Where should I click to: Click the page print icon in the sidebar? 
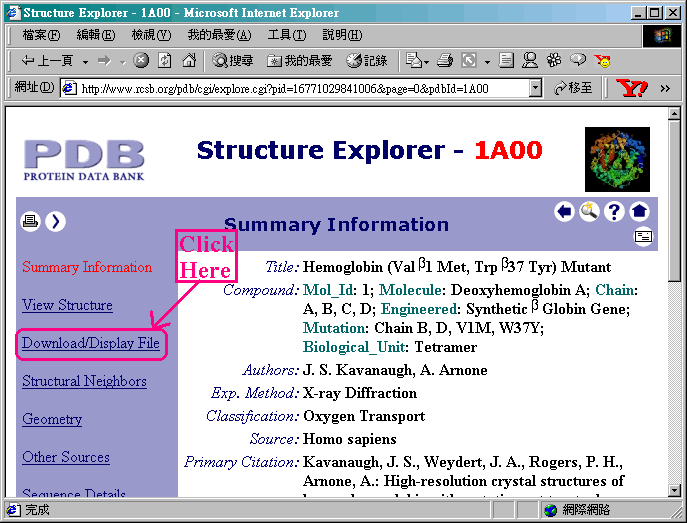(30, 221)
